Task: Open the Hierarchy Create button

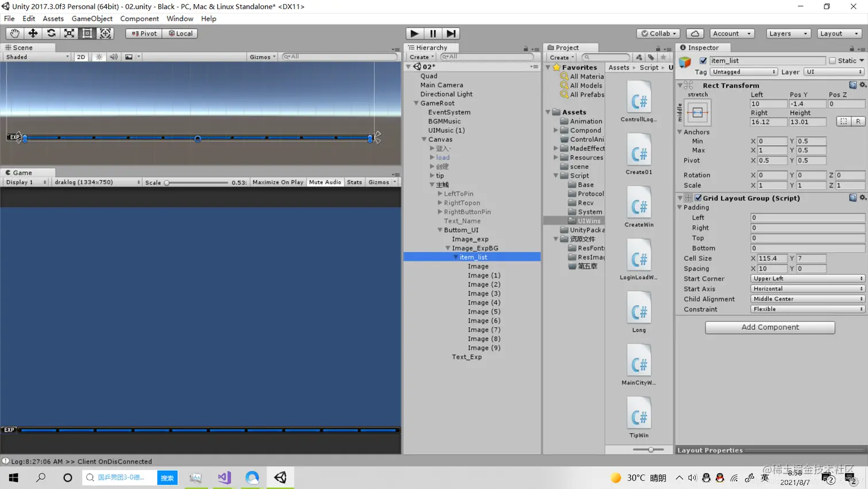Action: point(421,57)
